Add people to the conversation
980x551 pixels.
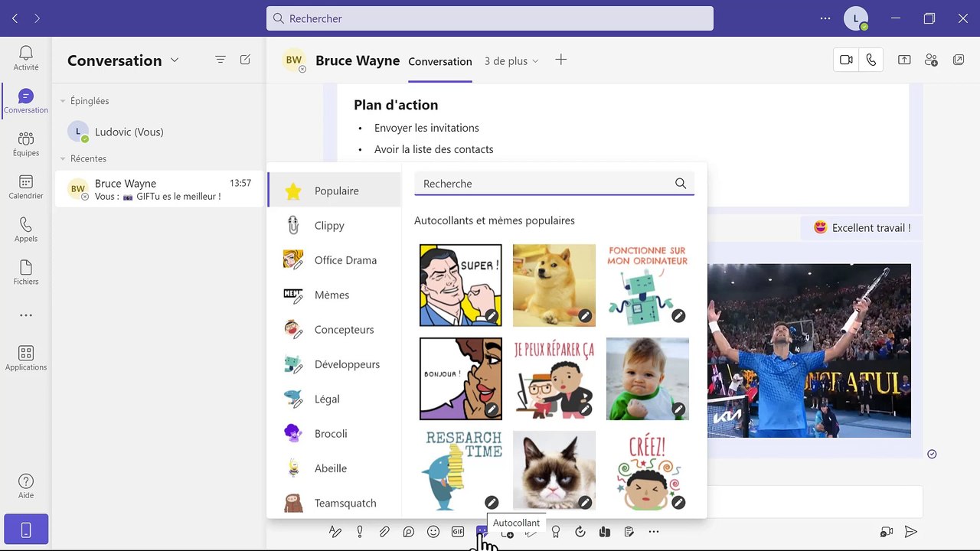pyautogui.click(x=931, y=60)
